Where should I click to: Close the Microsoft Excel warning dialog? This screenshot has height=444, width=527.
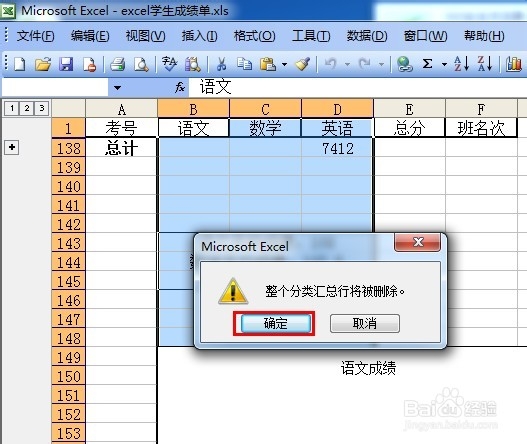(x=417, y=242)
